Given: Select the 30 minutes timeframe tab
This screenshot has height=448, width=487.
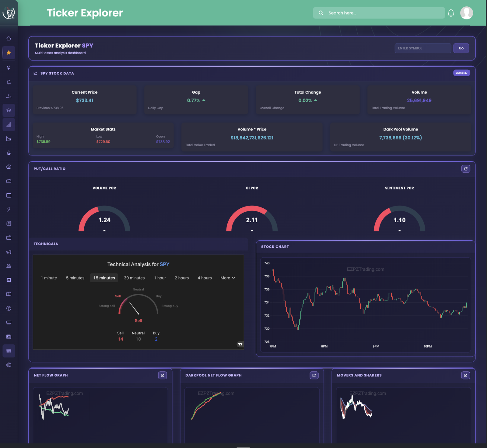Looking at the screenshot, I should 134,278.
